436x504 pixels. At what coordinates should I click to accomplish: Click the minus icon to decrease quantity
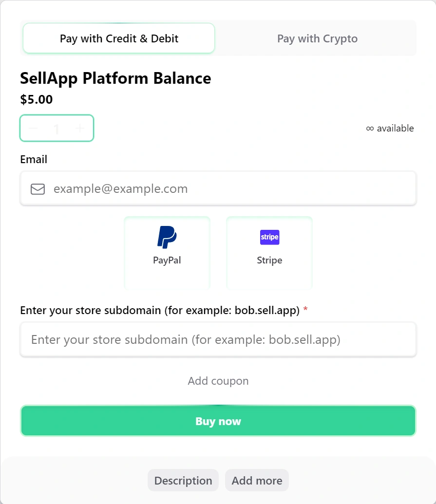point(33,128)
